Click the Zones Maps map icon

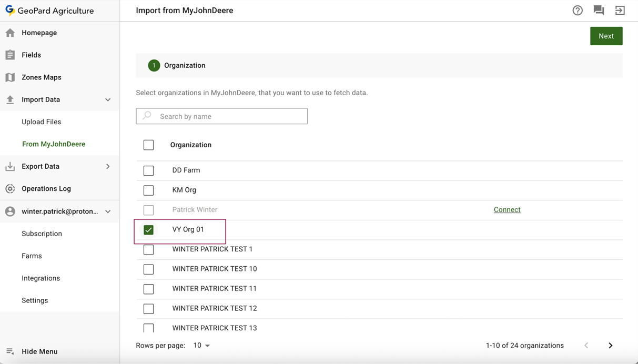[10, 77]
